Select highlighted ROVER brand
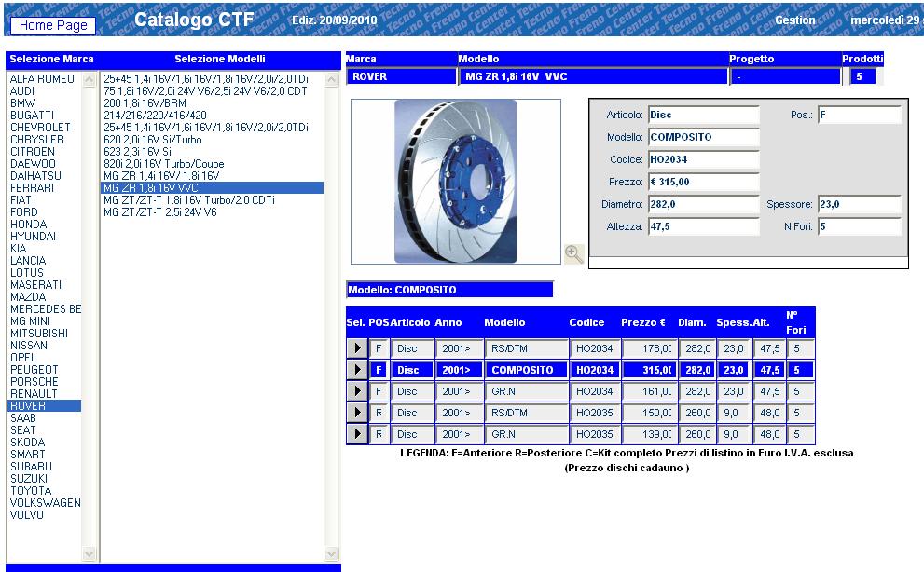924x572 pixels. [44, 406]
